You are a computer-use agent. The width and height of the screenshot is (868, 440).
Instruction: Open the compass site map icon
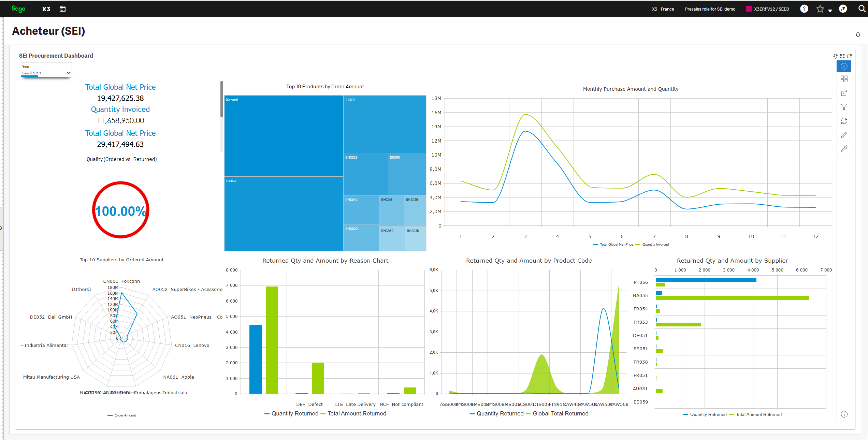(843, 9)
